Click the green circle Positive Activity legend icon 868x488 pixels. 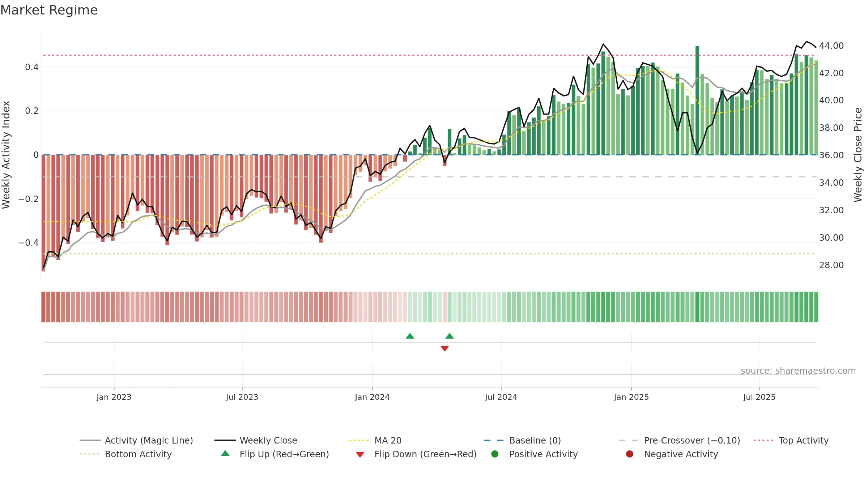[495, 454]
